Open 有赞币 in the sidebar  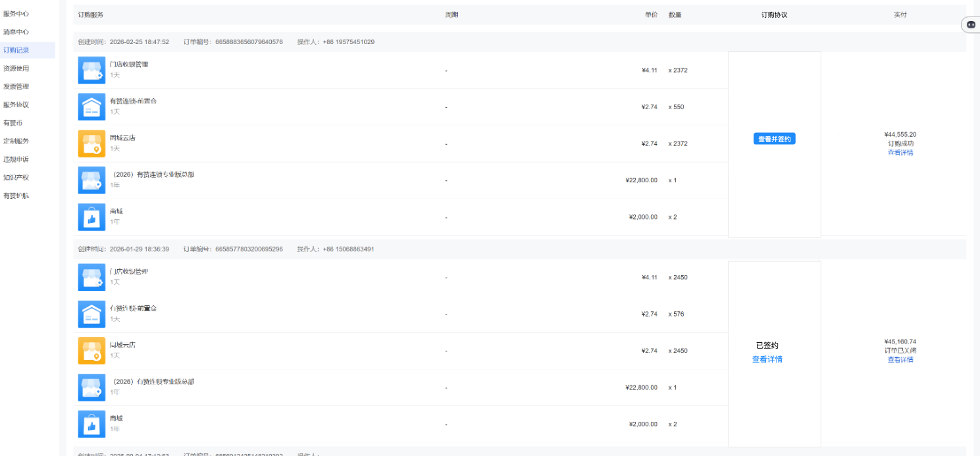point(13,123)
